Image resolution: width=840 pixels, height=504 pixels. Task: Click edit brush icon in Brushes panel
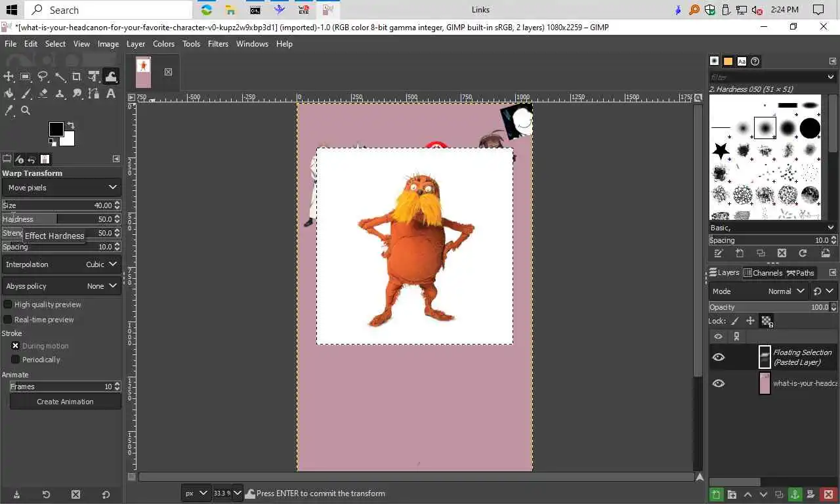coord(719,253)
